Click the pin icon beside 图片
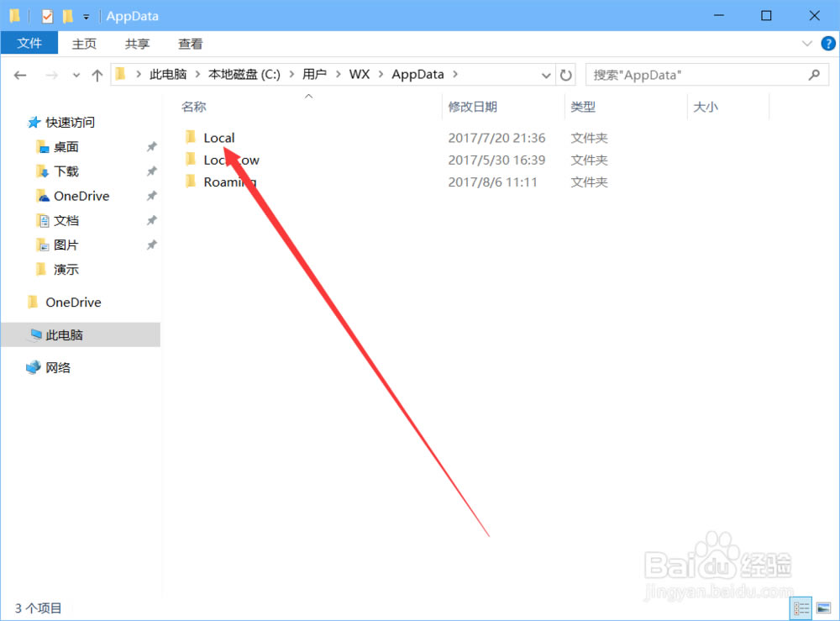Screen dimensions: 840x621 151,245
